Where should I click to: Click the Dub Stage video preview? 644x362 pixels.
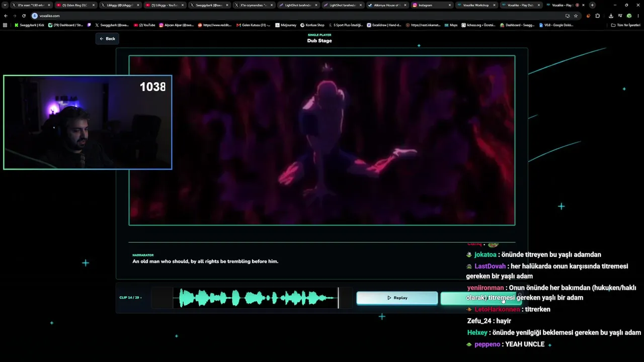point(322,140)
